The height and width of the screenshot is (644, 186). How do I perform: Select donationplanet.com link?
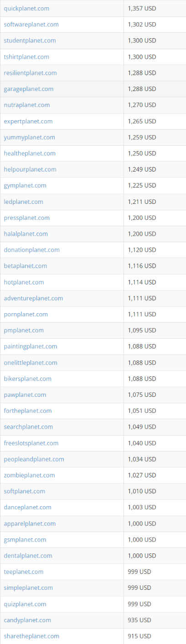tap(31, 250)
